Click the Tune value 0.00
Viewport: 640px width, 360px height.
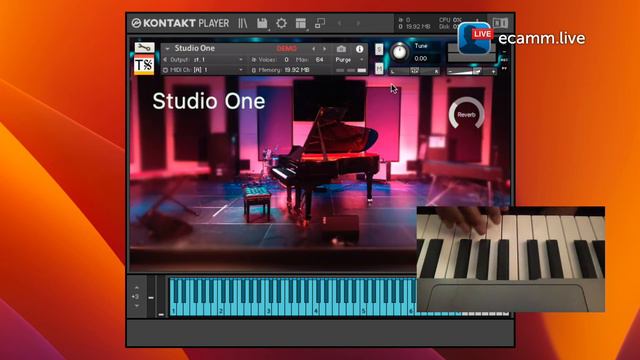click(421, 58)
